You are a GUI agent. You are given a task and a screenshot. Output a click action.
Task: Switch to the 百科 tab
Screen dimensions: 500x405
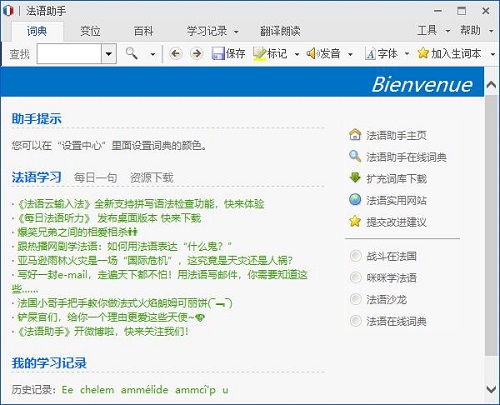click(143, 31)
